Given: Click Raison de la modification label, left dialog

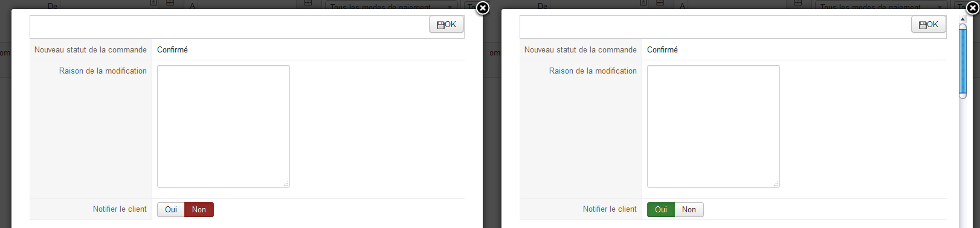Looking at the screenshot, I should (x=103, y=71).
